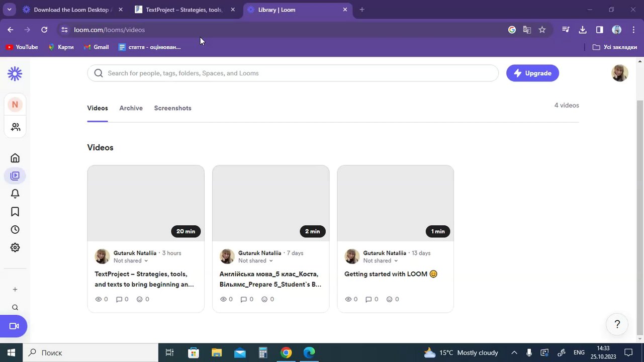Open the Library icon in the sidebar
The image size is (644, 362).
click(15, 176)
